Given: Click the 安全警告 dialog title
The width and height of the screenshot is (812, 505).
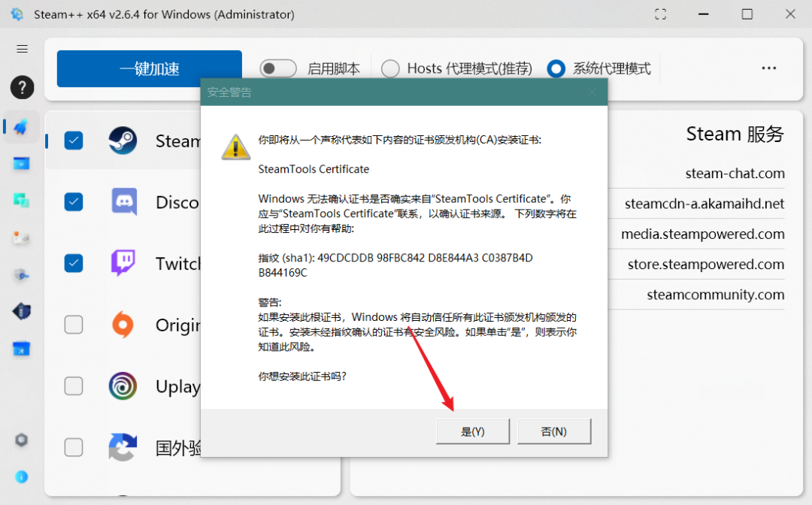Looking at the screenshot, I should [229, 92].
